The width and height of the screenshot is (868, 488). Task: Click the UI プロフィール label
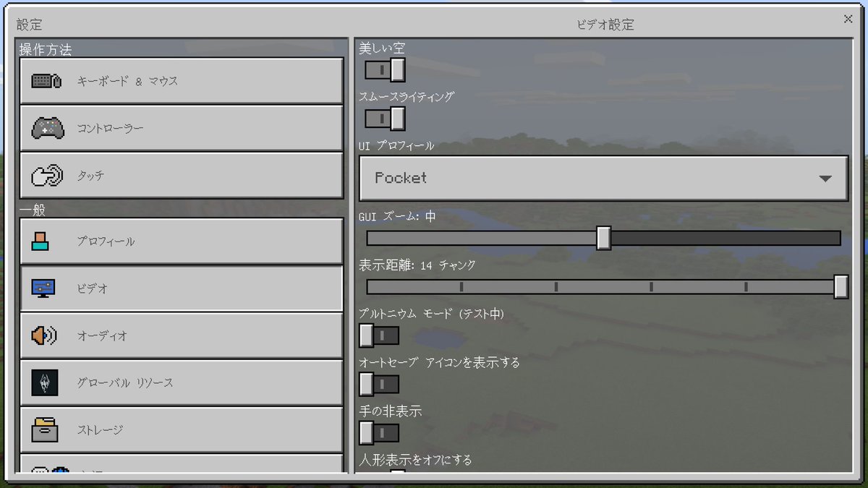coord(396,145)
